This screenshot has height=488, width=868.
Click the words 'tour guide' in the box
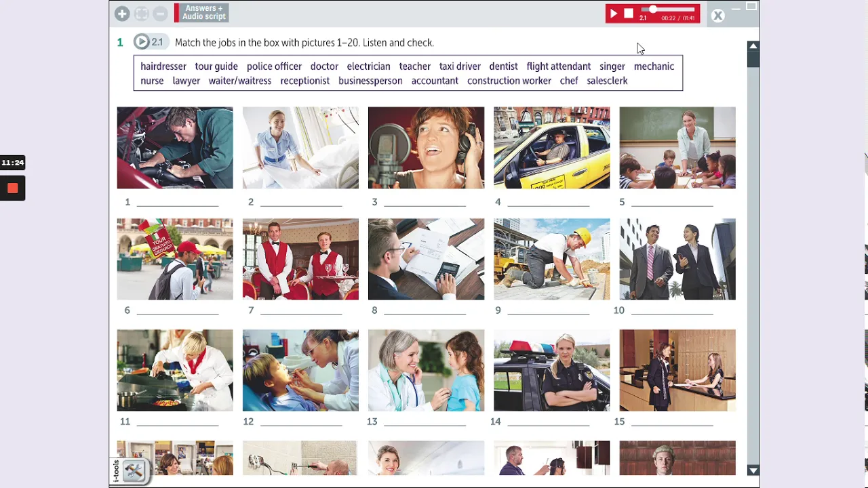pos(216,66)
